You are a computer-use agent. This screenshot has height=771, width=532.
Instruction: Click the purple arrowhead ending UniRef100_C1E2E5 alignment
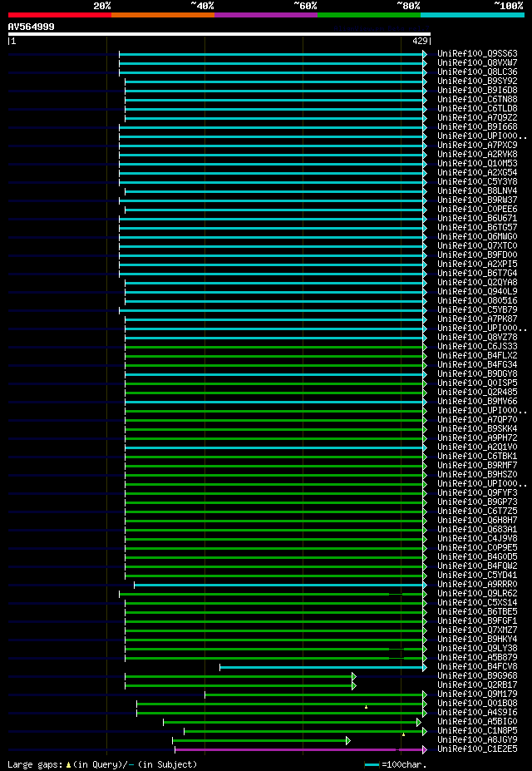425,750
